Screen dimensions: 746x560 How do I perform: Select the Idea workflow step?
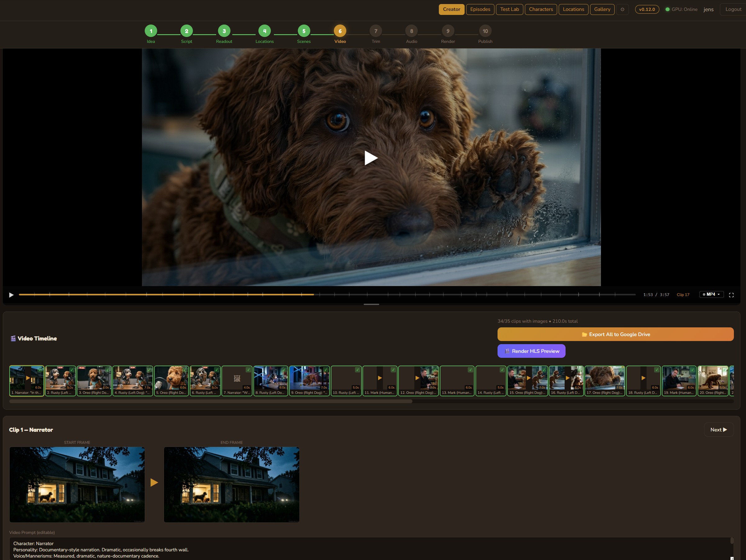click(151, 31)
